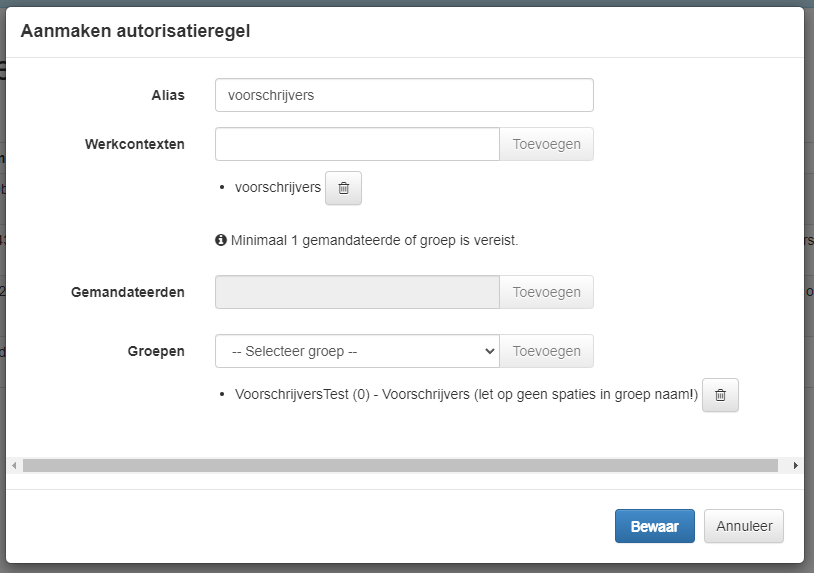Focus the Werkcontexten input field
This screenshot has width=814, height=573.
pyautogui.click(x=357, y=144)
